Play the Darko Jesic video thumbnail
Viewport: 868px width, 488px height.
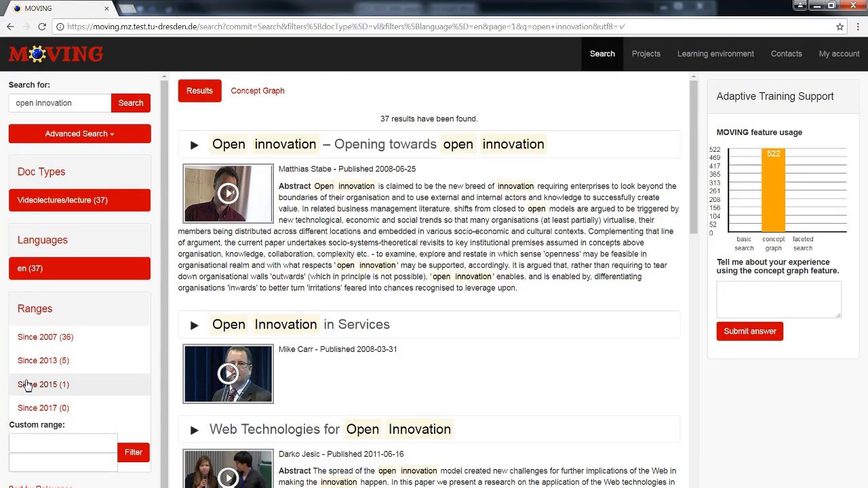pos(228,469)
